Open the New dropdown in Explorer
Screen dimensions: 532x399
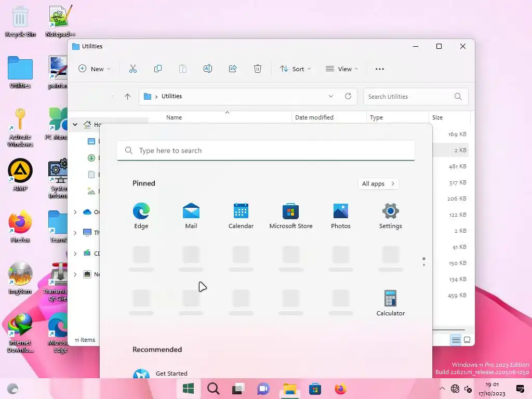point(95,69)
